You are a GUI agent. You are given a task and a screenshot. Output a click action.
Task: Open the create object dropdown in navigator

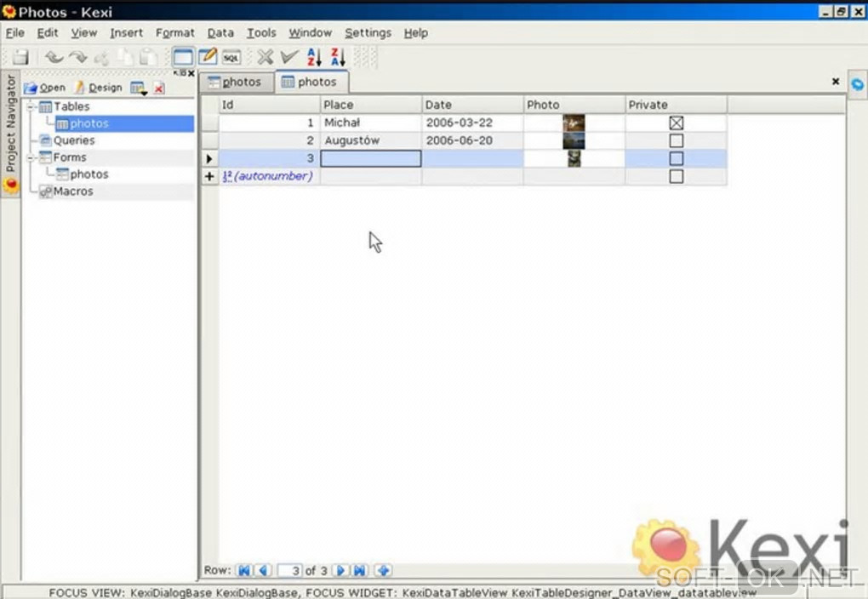(x=139, y=88)
